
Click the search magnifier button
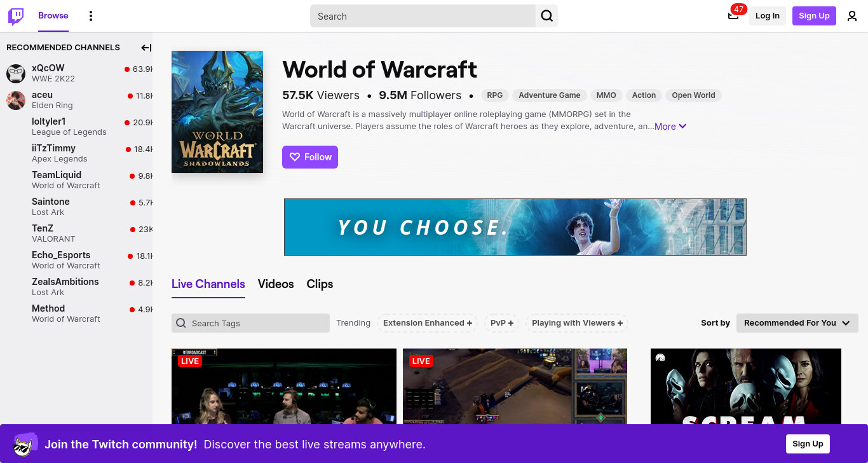[546, 16]
